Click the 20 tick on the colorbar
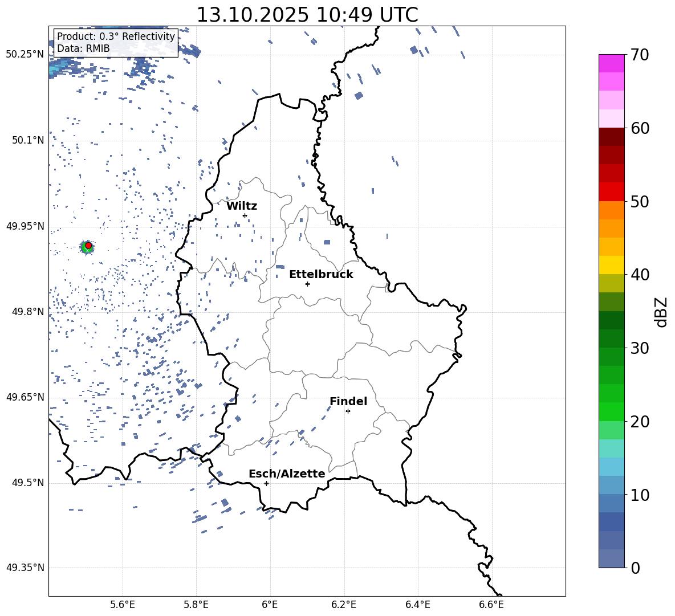Viewport: 675px width, 616px height. (640, 421)
